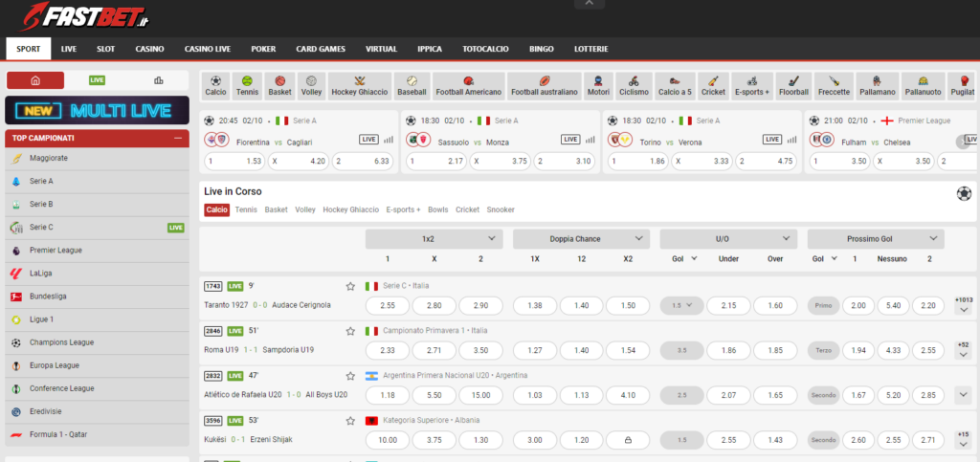Open the Pallamano sport category
Screen dimensions: 980x462
tap(878, 86)
